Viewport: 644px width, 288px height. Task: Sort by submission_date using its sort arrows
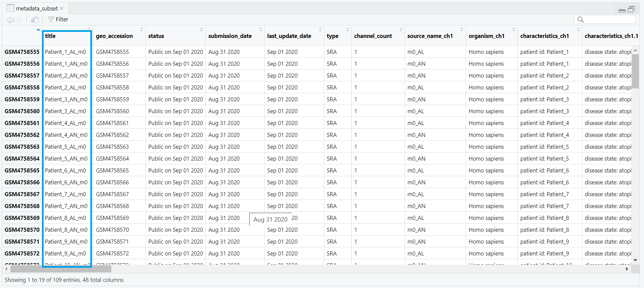click(261, 29)
